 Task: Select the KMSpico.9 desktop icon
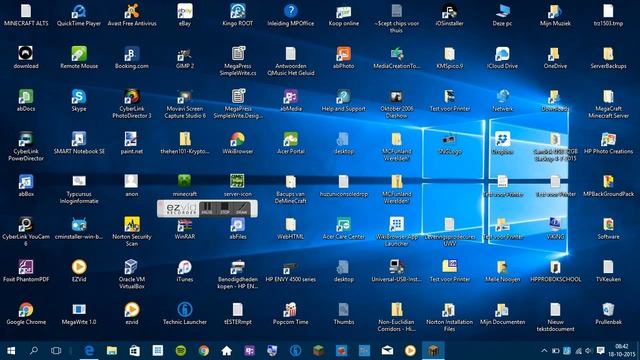(x=449, y=58)
